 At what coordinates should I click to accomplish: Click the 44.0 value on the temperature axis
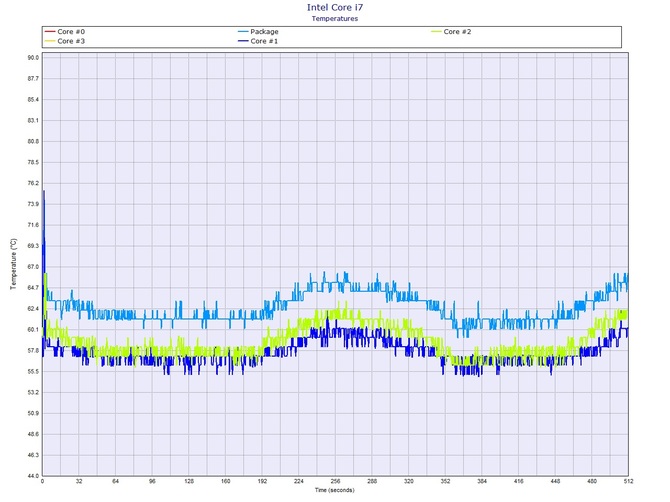click(33, 476)
